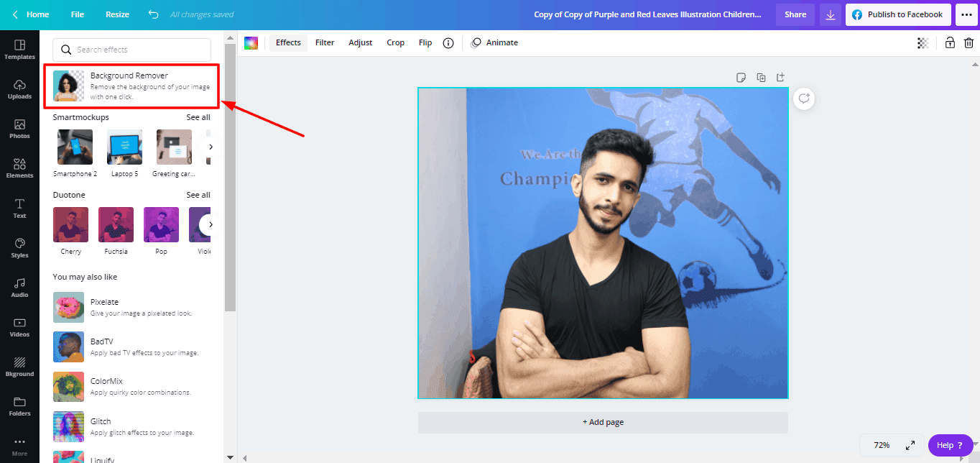Switch to the Filter tab
Image resolution: width=980 pixels, height=463 pixels.
click(x=325, y=43)
